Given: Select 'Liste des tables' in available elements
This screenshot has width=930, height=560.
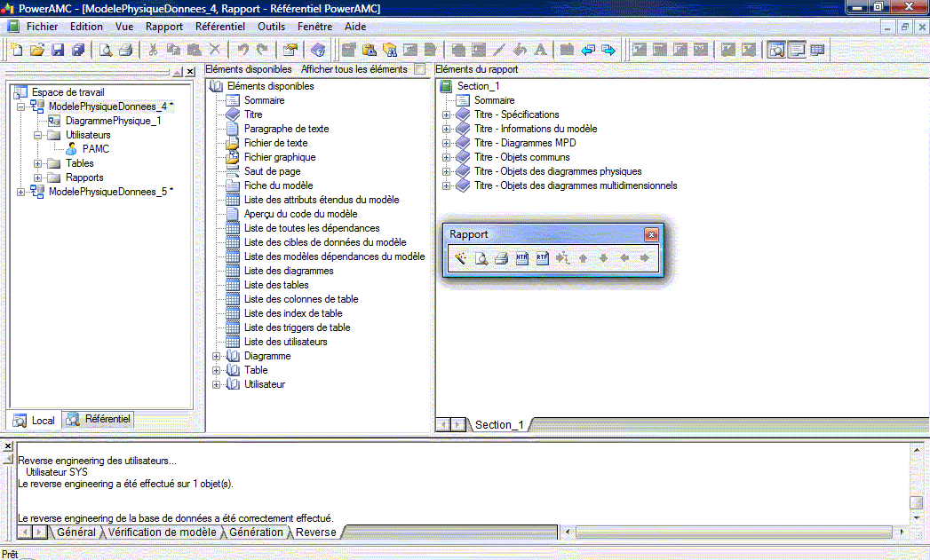Looking at the screenshot, I should click(276, 285).
